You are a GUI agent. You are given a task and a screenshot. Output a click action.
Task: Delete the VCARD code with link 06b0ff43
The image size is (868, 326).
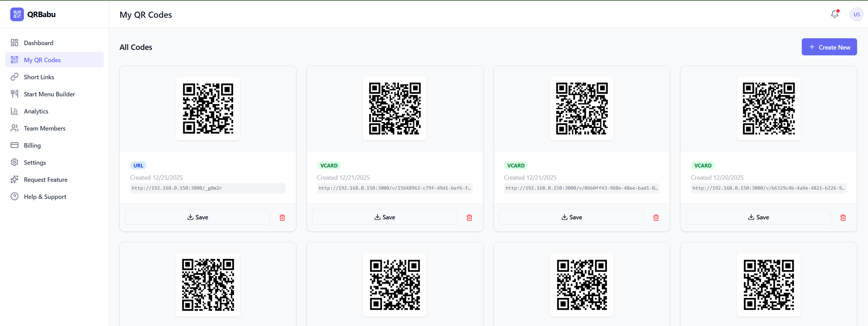click(656, 217)
